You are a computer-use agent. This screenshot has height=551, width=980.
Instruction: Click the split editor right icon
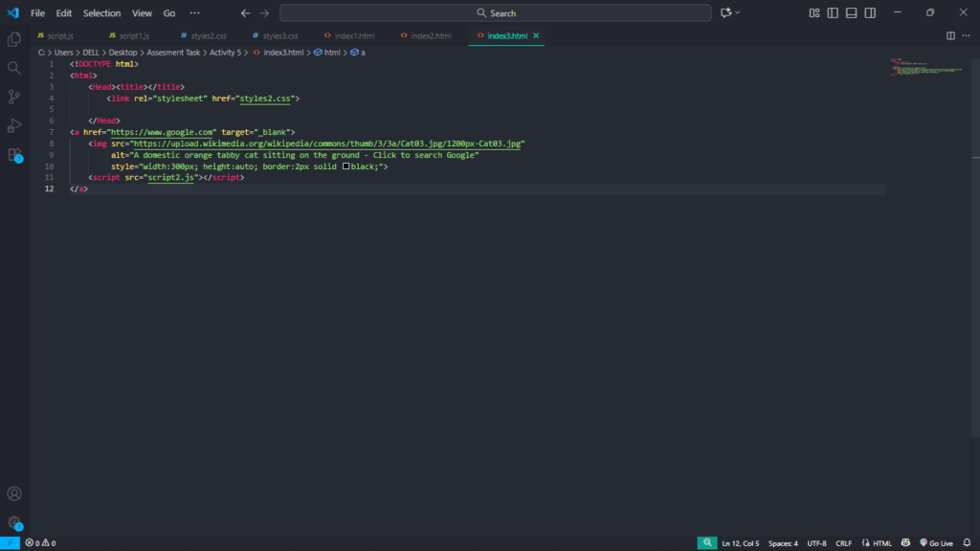click(x=950, y=35)
